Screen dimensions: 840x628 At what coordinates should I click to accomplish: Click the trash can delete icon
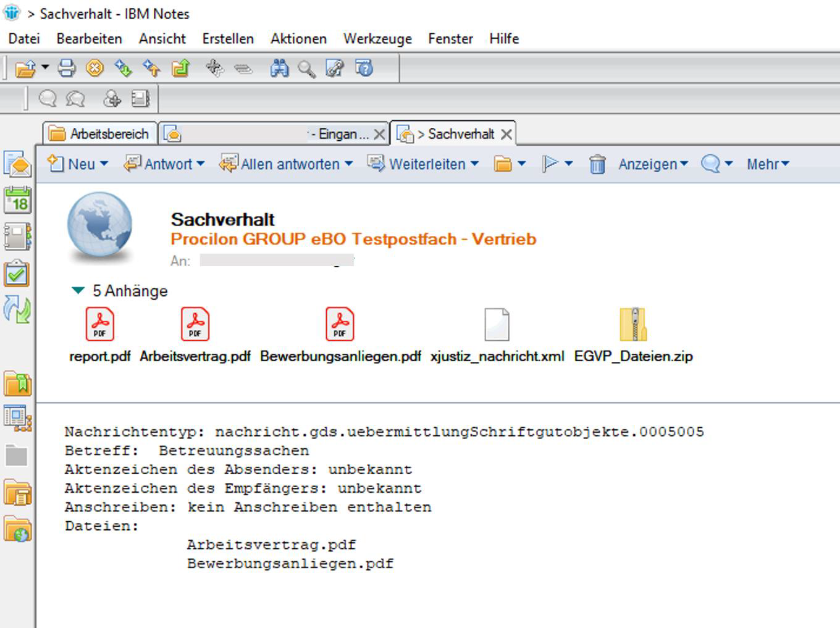click(597, 164)
